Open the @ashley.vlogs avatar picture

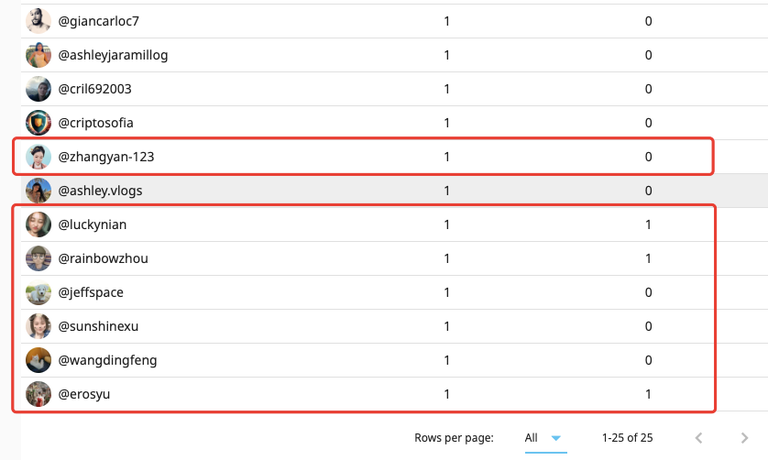(x=38, y=191)
